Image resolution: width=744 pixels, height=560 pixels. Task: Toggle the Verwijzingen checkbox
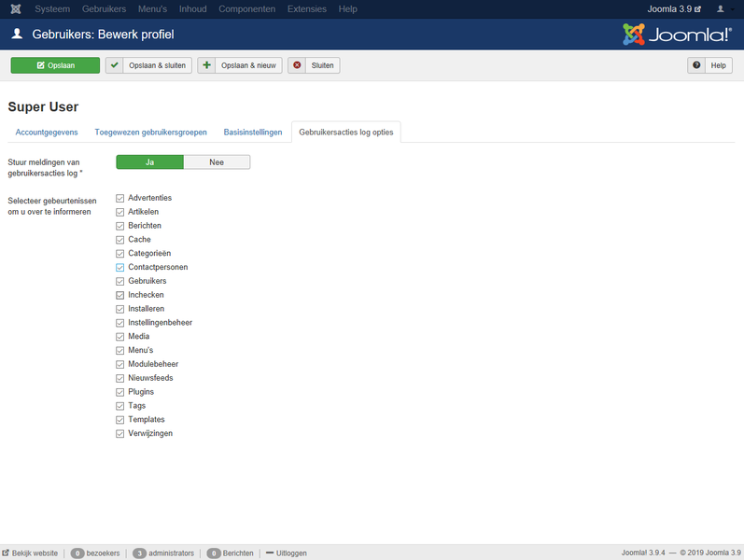(120, 434)
